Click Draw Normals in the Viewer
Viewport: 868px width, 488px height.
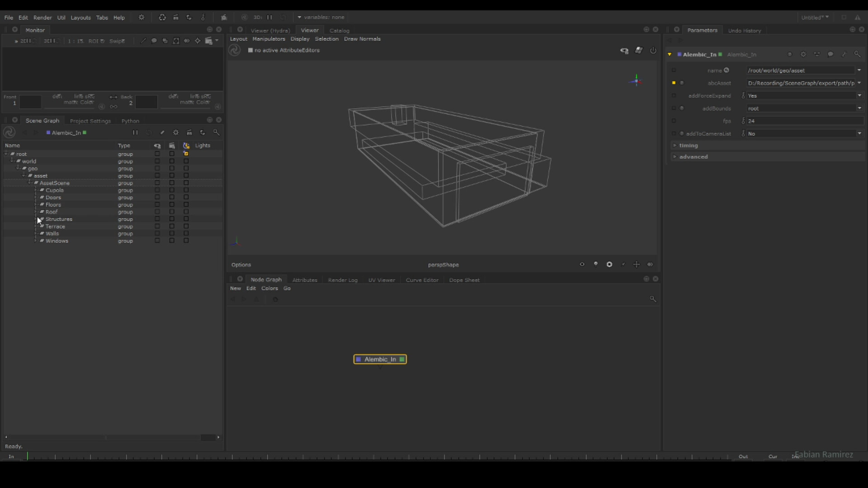click(x=363, y=39)
